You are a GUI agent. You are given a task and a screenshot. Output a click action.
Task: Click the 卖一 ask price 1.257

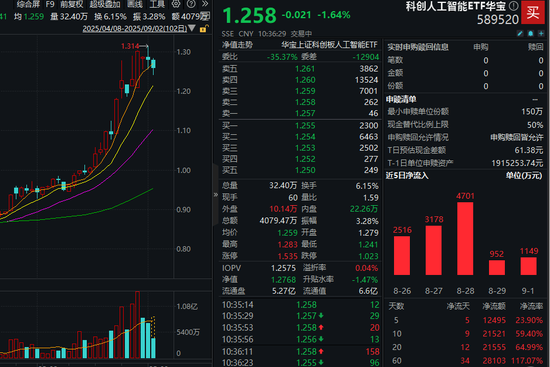pyautogui.click(x=305, y=113)
